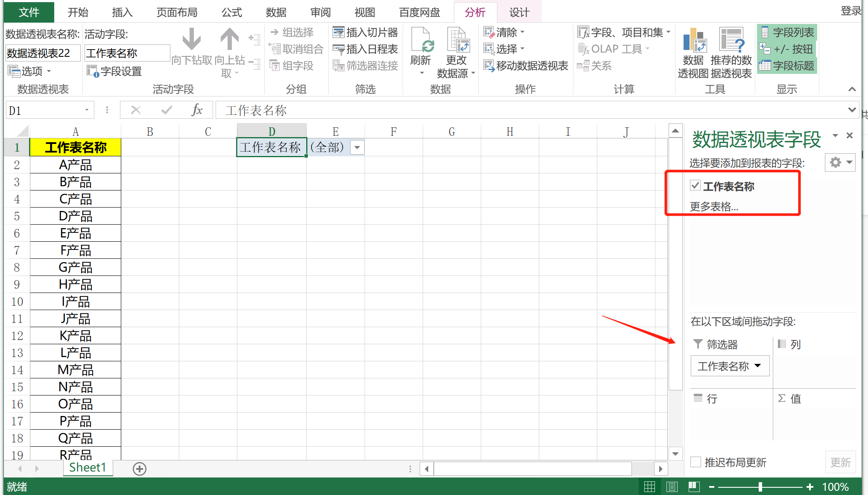Viewport: 868px width, 495px height.
Task: Click 筛选器连接 filter connections
Action: pos(365,66)
